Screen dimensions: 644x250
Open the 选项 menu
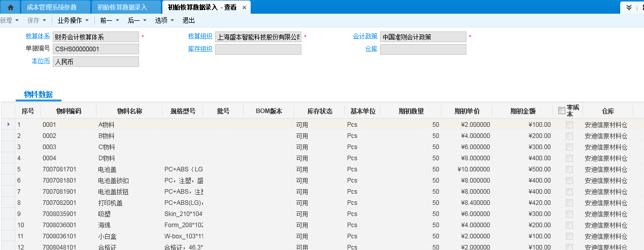(161, 20)
